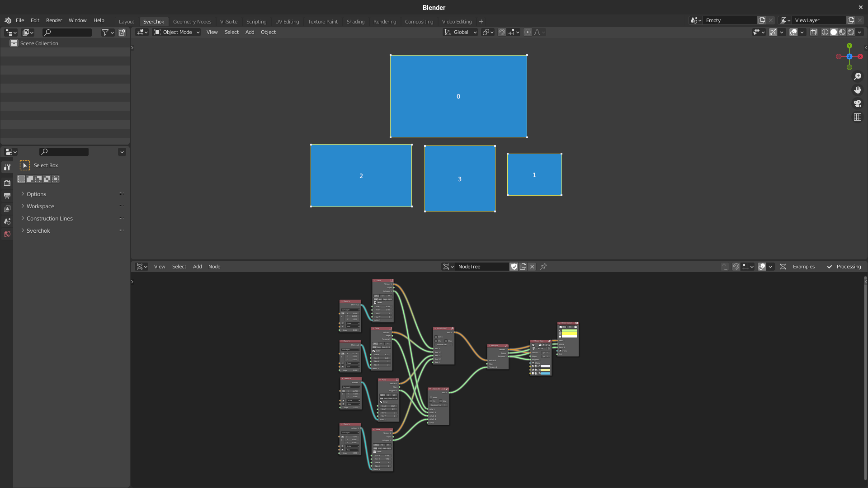Select the Box Select tool in the Tool panel
This screenshot has height=488, width=868.
click(25, 165)
